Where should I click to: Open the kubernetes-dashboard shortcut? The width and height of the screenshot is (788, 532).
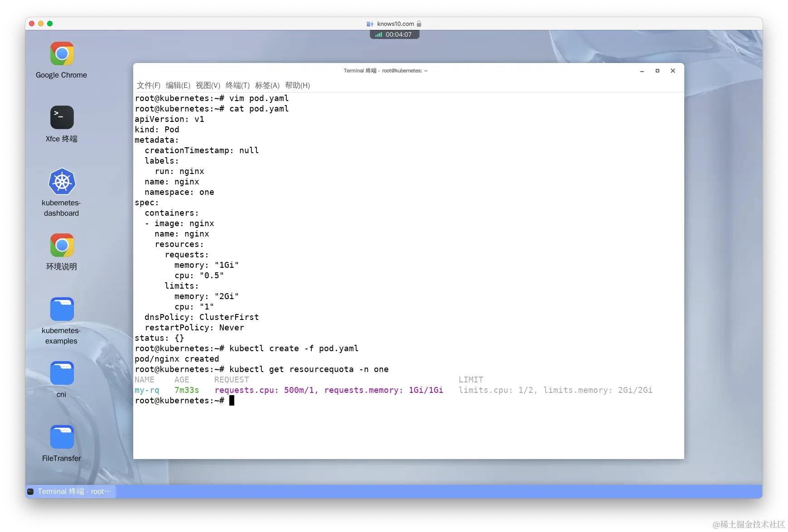[x=61, y=181]
